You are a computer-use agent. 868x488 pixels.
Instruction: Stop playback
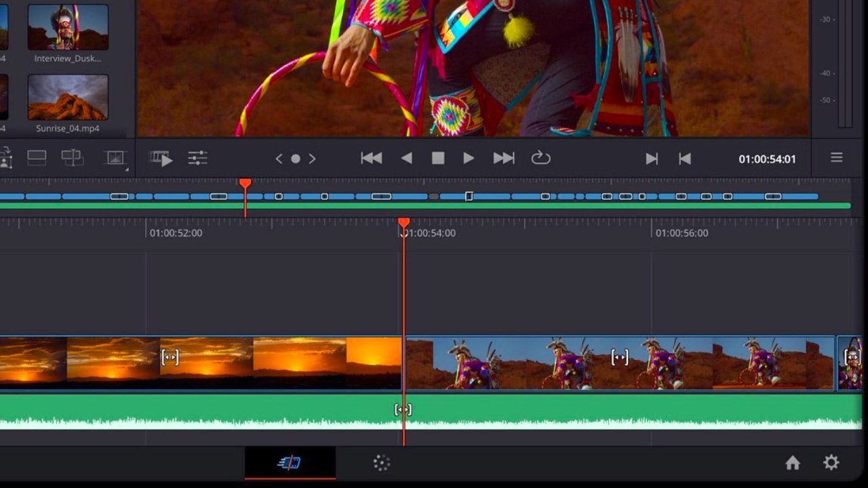pyautogui.click(x=438, y=158)
